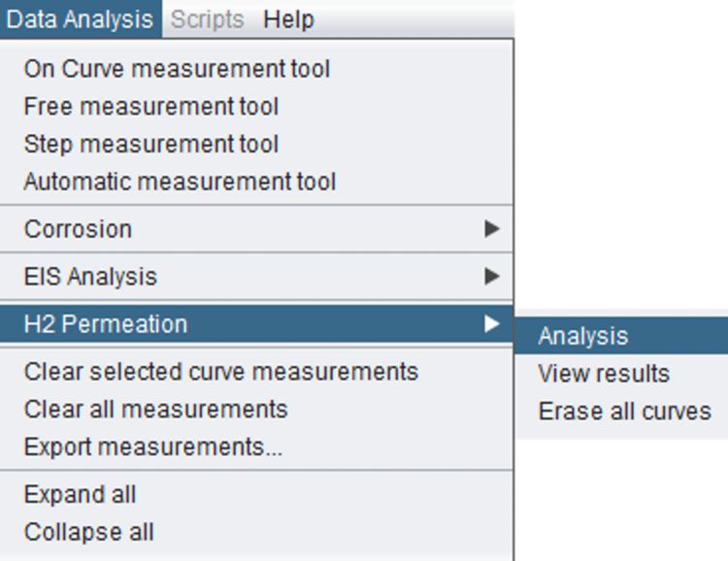Choose Free measurement tool
Image resolution: width=728 pixels, height=561 pixels.
click(150, 107)
